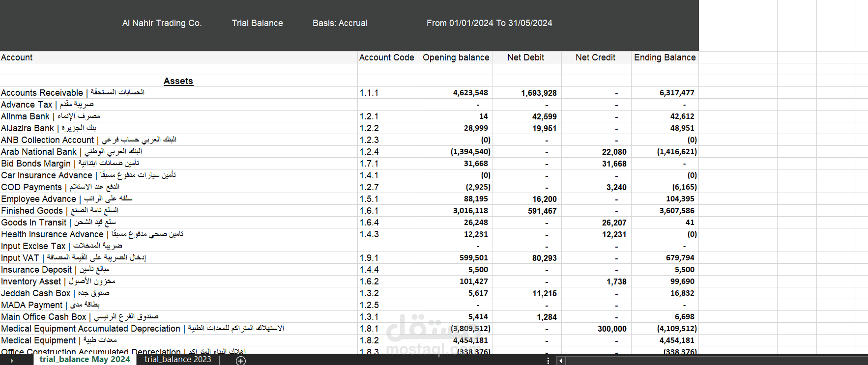The height and width of the screenshot is (365, 868).
Task: Select the Health Insurance Advance account cell
Action: tap(178, 234)
